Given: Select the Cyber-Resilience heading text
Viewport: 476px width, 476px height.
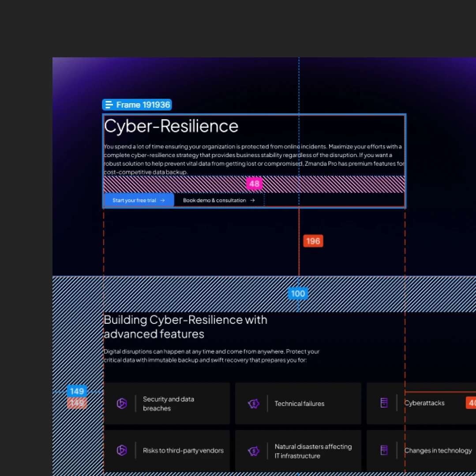Looking at the screenshot, I should tap(171, 126).
